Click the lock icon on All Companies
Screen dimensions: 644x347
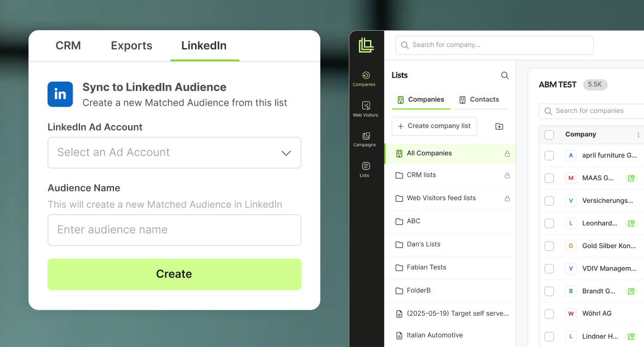[x=507, y=154]
